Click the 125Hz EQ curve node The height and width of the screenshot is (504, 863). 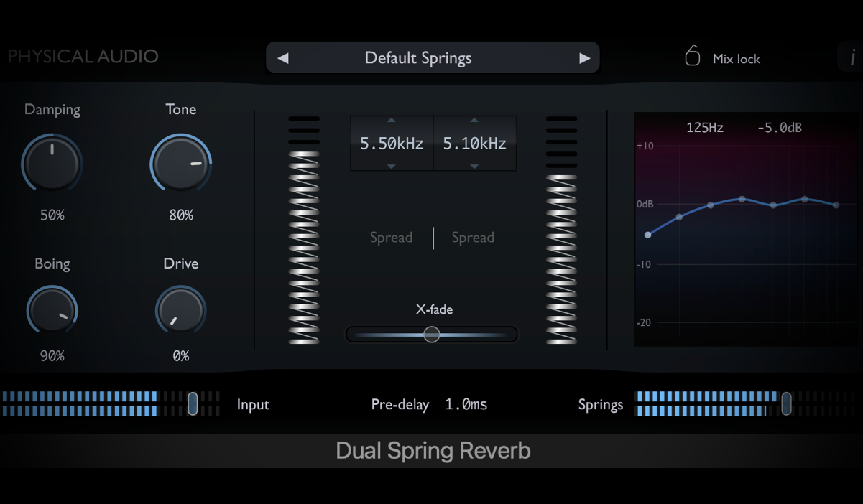pos(649,234)
